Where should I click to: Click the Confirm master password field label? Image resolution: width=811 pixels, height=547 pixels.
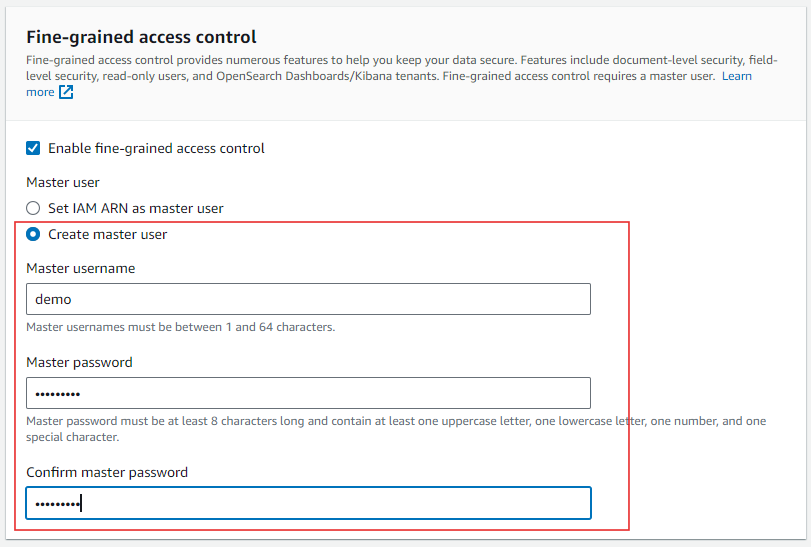[x=107, y=472]
